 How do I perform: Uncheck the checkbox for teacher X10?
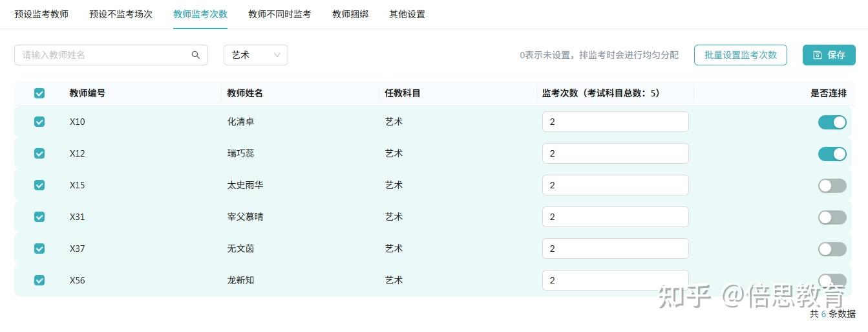pos(39,122)
